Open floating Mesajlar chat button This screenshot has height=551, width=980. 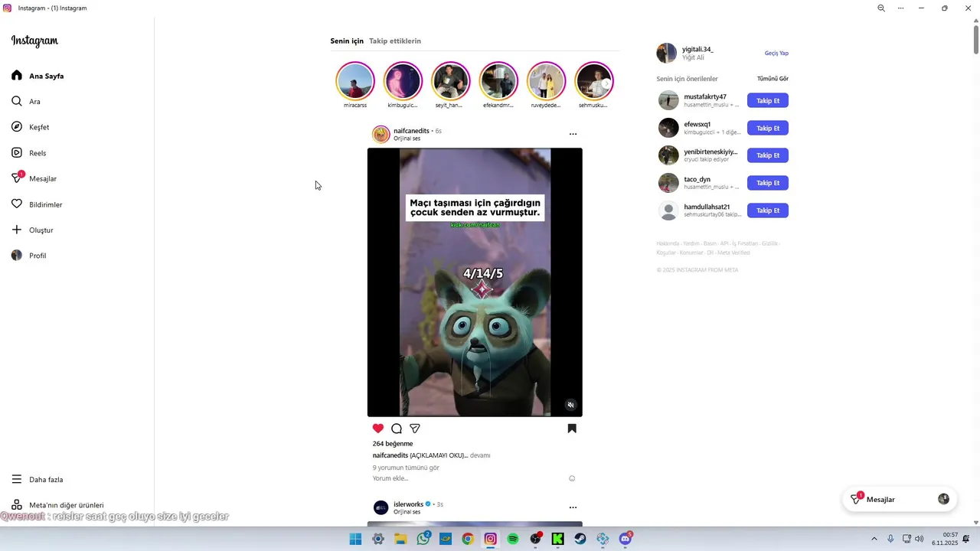click(x=900, y=499)
